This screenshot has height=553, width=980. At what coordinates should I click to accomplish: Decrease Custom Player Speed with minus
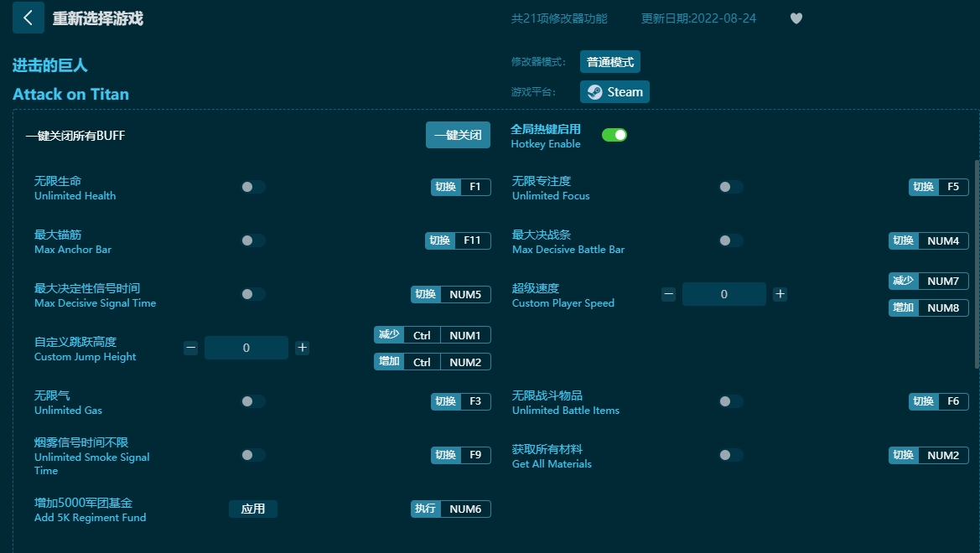669,294
